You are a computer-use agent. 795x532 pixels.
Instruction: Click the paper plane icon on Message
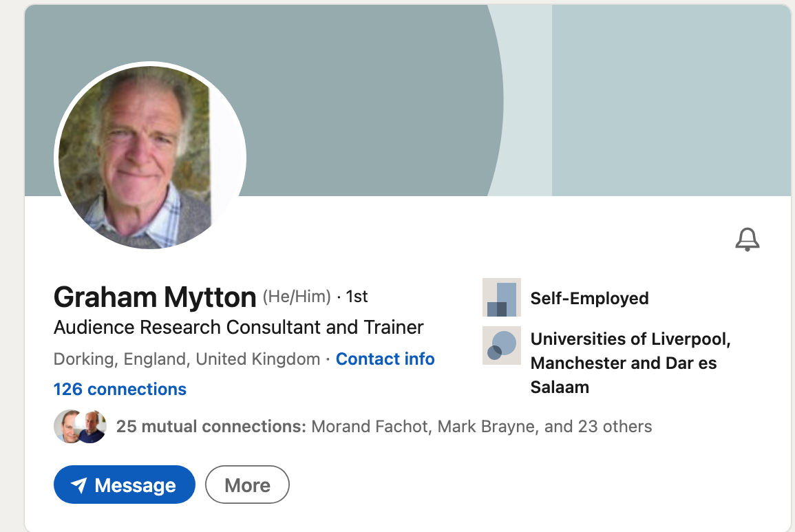pyautogui.click(x=79, y=485)
